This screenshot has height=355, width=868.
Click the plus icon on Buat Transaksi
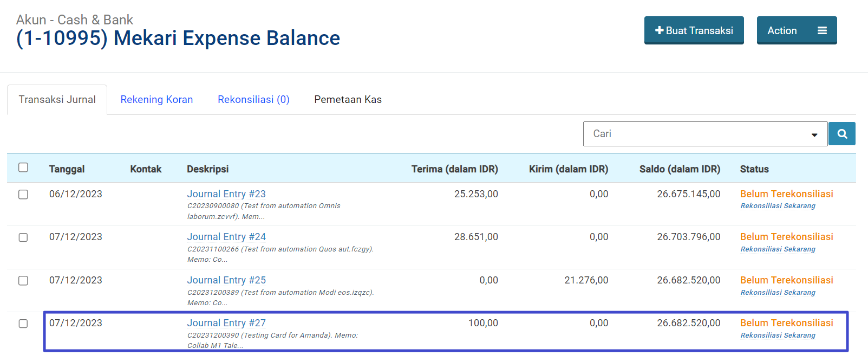click(x=659, y=30)
